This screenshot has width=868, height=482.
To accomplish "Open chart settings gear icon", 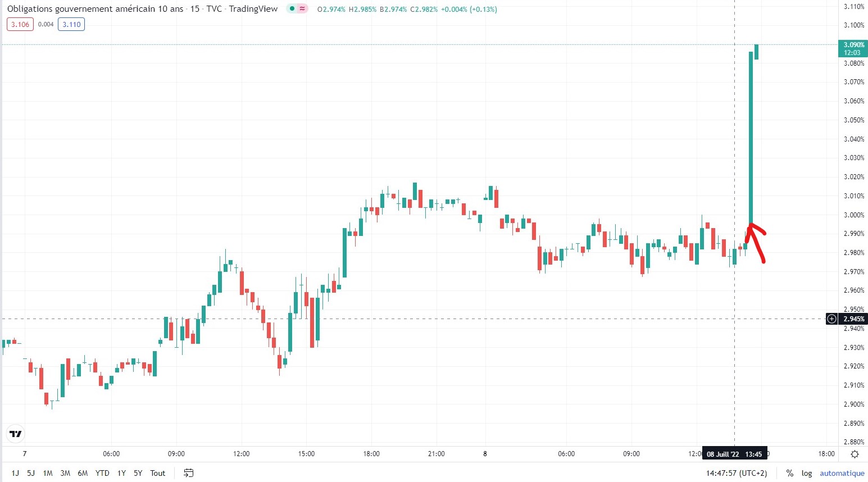I will click(855, 454).
